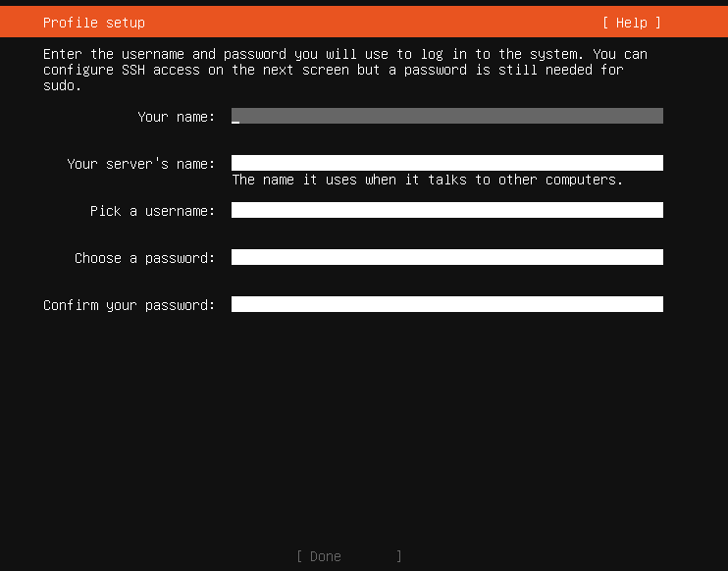Click the Pick a username field
The height and width of the screenshot is (571, 728).
[x=447, y=210]
